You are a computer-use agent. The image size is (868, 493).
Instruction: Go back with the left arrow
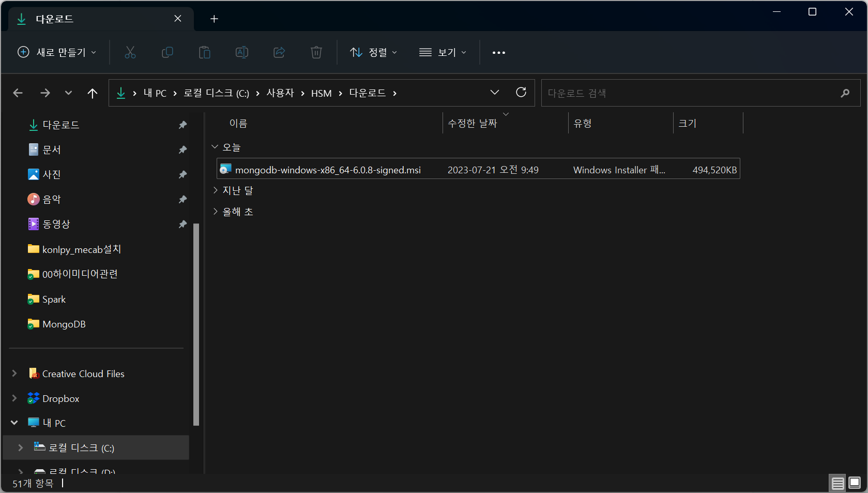[18, 93]
